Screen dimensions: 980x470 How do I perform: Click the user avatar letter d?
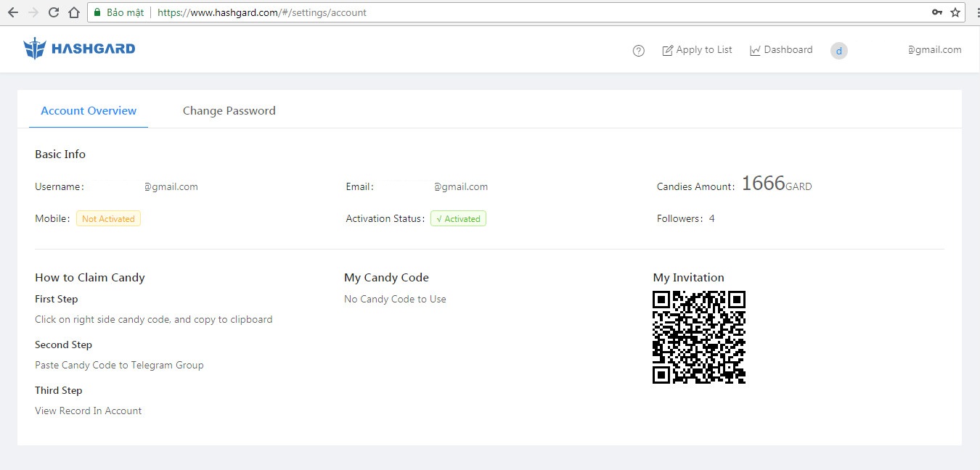point(839,51)
